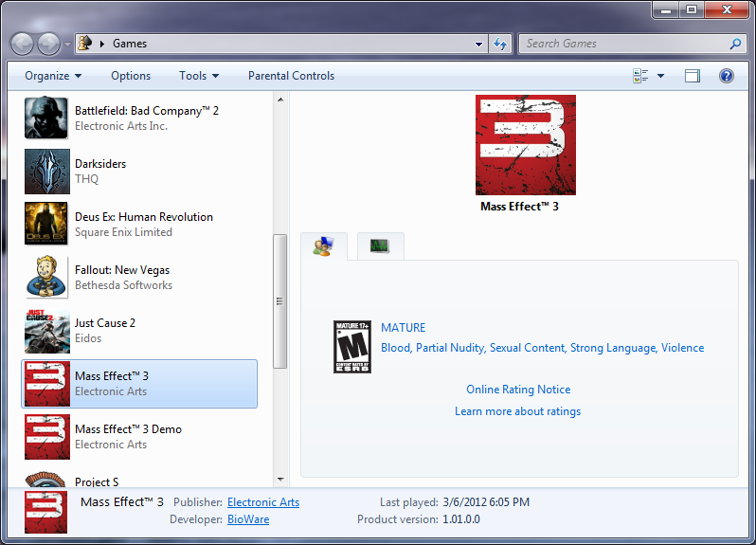Select the Mass Effect 3 Demo title text

point(128,429)
